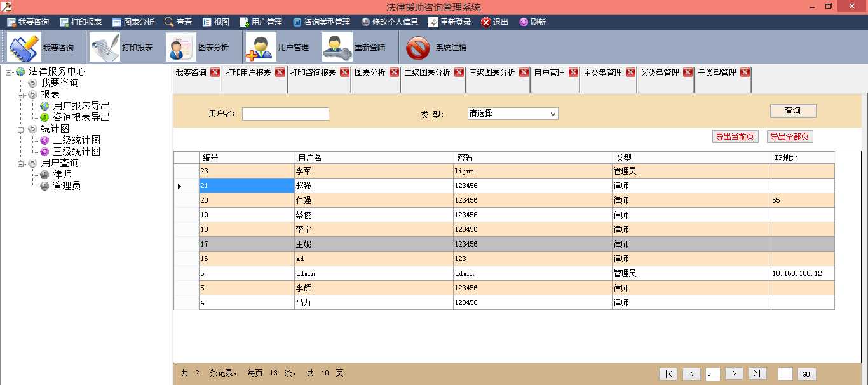Viewport: 868px width, 385px height.
Task: Open 图表分析 menu in the menu bar
Action: (133, 22)
